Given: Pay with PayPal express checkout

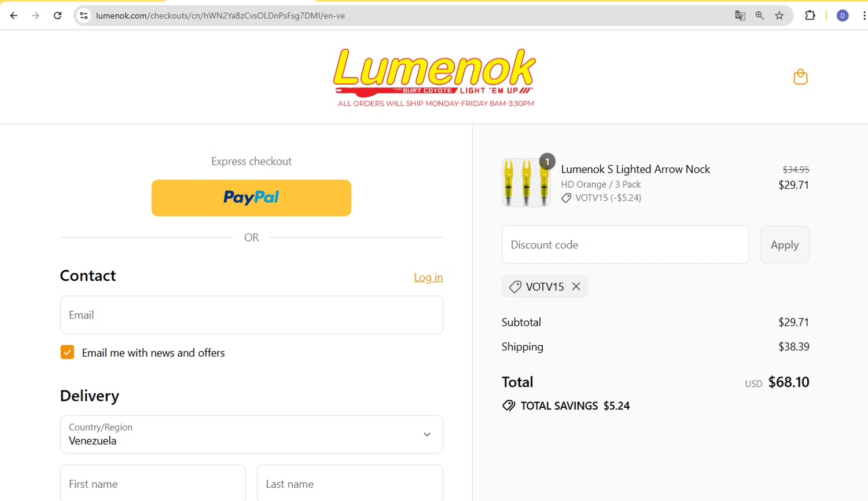Looking at the screenshot, I should (x=251, y=198).
